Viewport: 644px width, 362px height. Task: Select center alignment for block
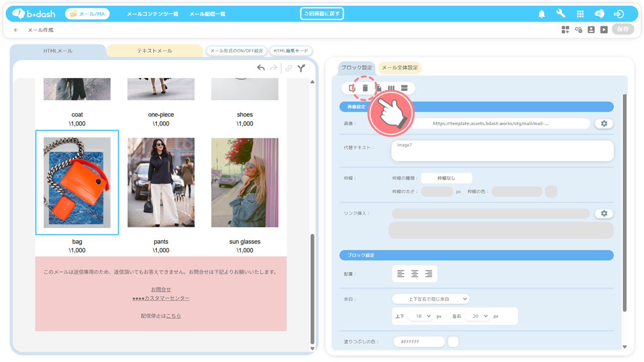click(415, 274)
